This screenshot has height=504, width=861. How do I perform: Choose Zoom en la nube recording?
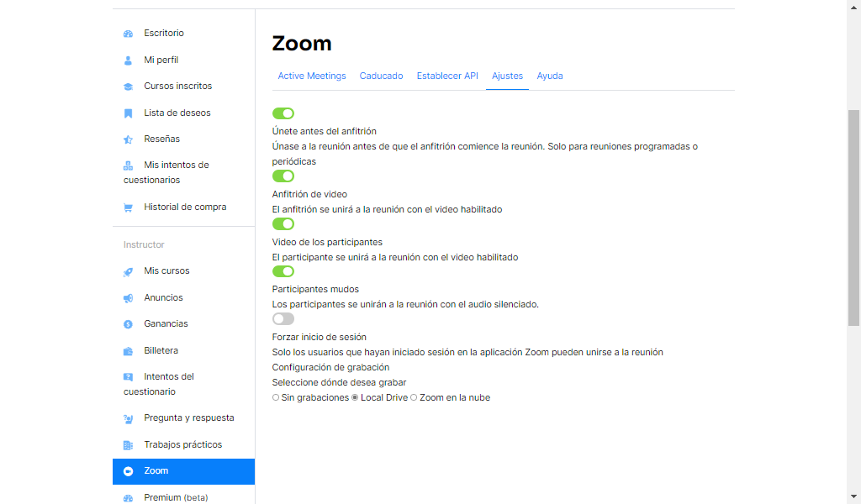tap(414, 397)
